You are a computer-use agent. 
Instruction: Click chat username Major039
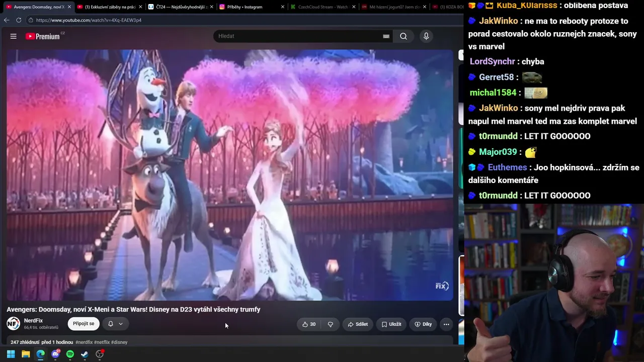[x=498, y=152]
